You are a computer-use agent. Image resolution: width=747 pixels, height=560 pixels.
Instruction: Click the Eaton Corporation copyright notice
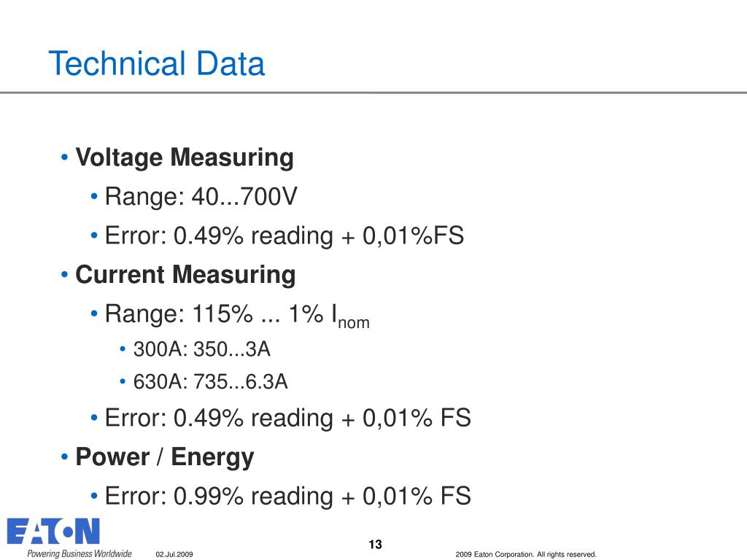[x=526, y=554]
